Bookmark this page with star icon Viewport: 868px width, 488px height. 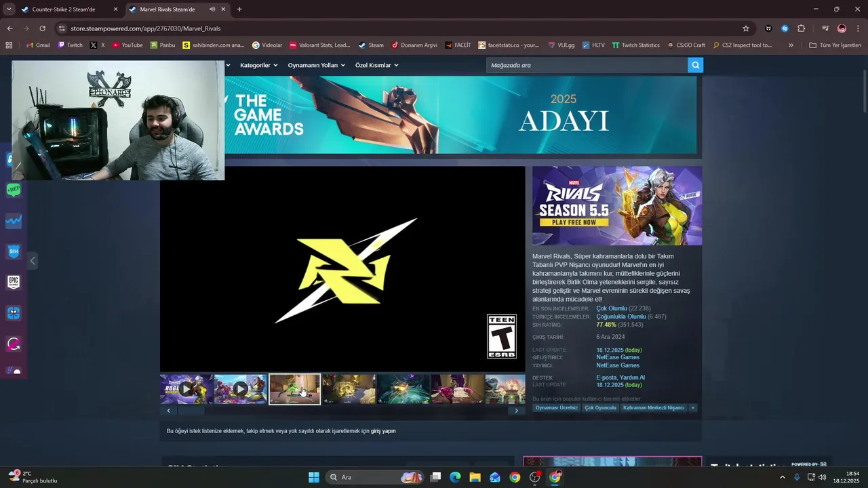(746, 28)
